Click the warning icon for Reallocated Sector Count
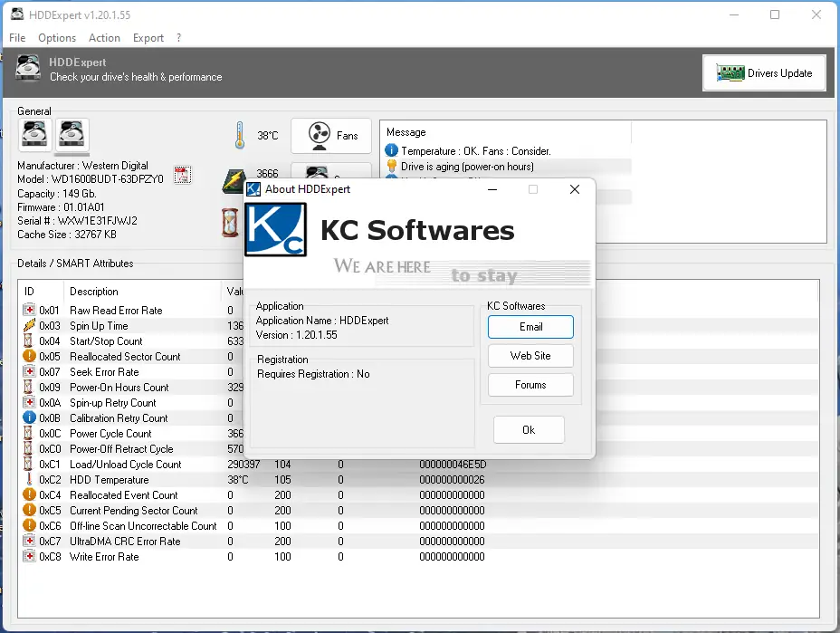Viewport: 840px width, 633px height. pyautogui.click(x=30, y=357)
